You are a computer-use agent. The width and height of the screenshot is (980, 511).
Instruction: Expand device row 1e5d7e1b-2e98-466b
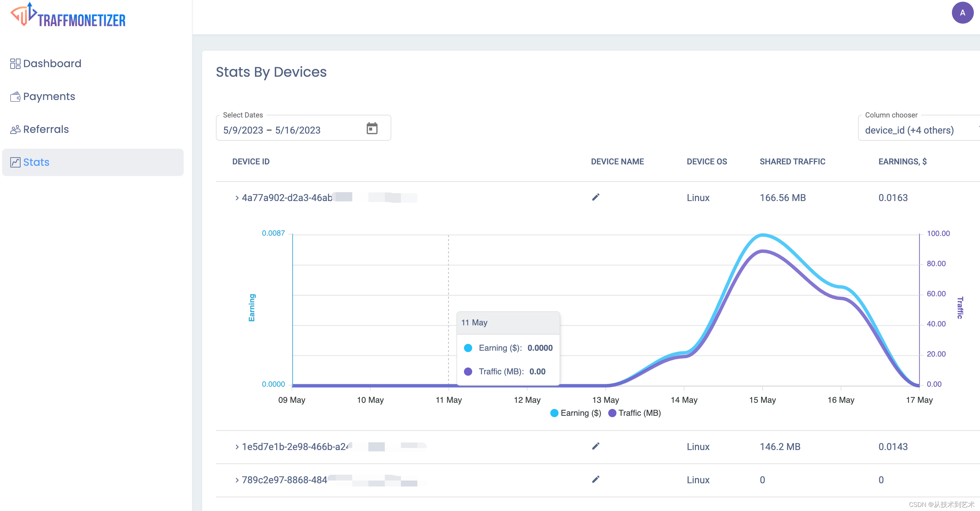(x=237, y=447)
